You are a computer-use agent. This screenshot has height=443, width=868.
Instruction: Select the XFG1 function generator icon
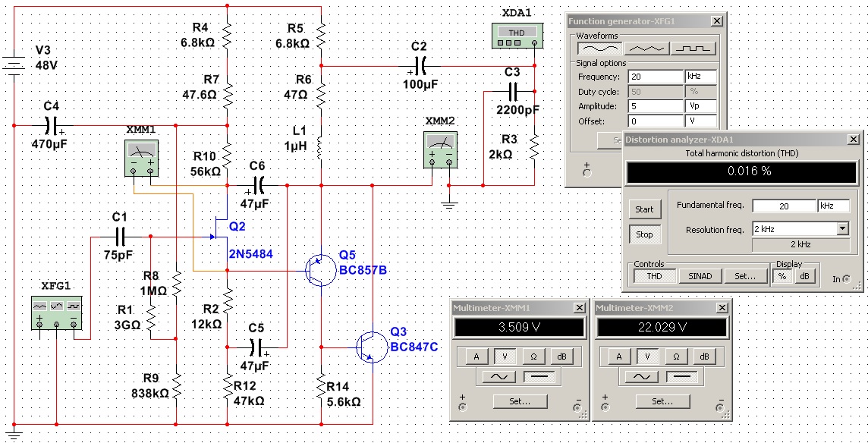[56, 313]
